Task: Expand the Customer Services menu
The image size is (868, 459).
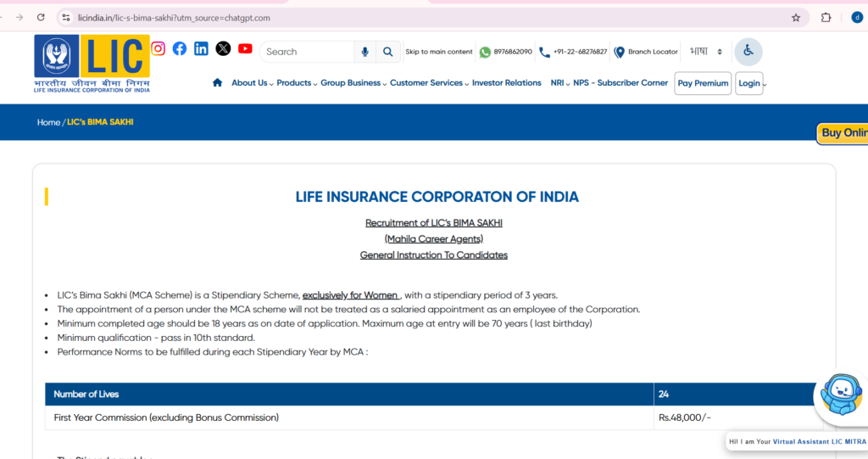Action: click(x=429, y=82)
